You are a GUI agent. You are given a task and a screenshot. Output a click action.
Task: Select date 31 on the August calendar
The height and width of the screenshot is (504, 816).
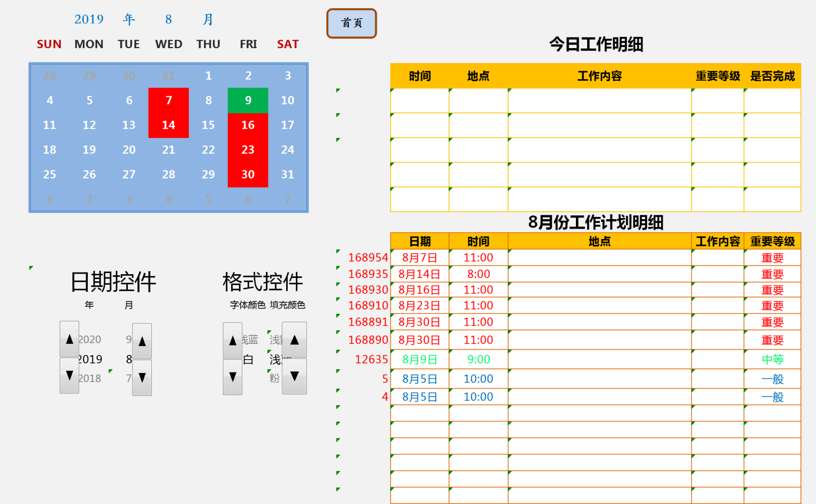click(288, 174)
